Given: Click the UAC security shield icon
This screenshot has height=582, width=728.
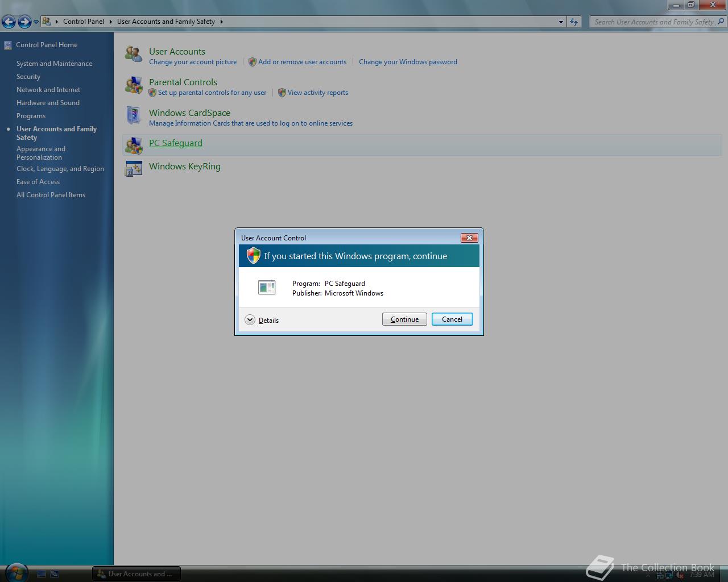Looking at the screenshot, I should 253,256.
